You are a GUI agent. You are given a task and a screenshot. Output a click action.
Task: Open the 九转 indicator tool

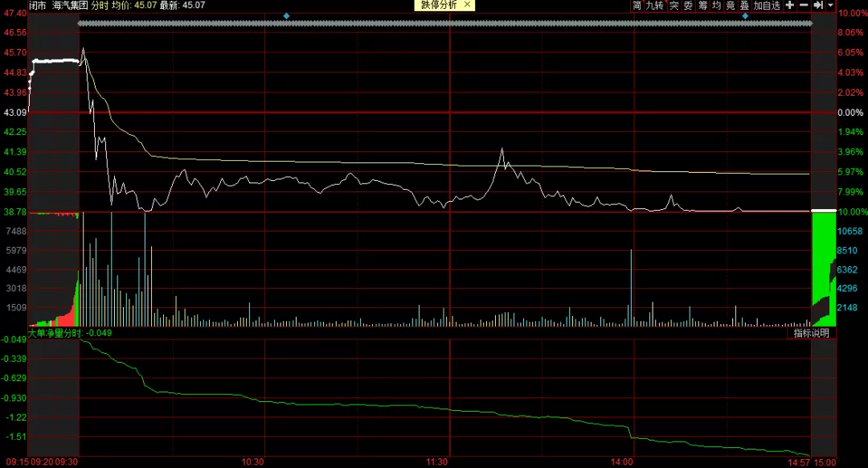656,6
